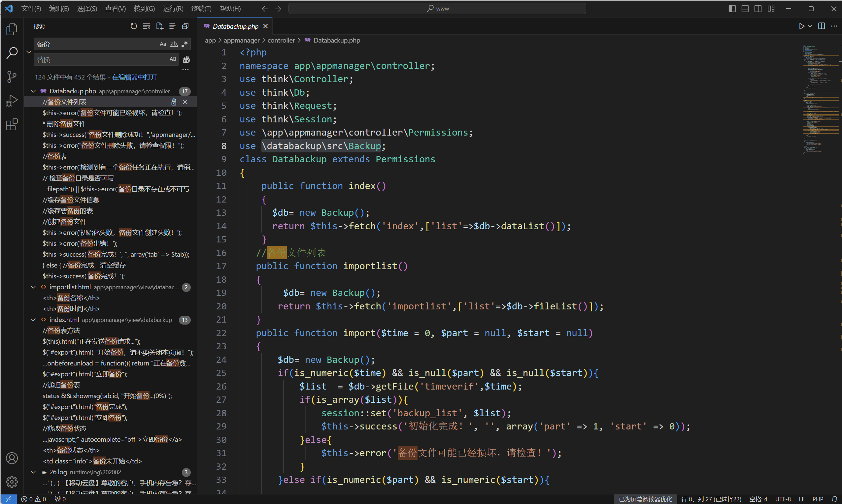Toggle Match Whole Word in search box
The width and height of the screenshot is (842, 504).
(x=174, y=44)
